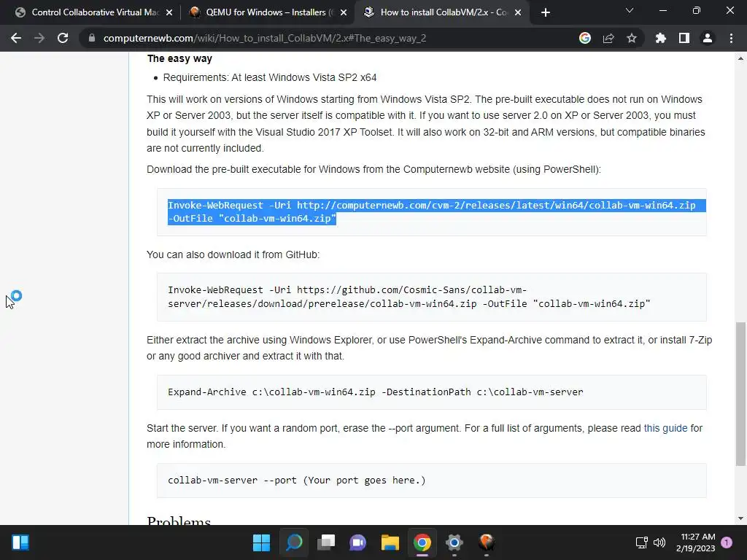Click the Problems heading
This screenshot has height=560, width=747.
pos(179,520)
